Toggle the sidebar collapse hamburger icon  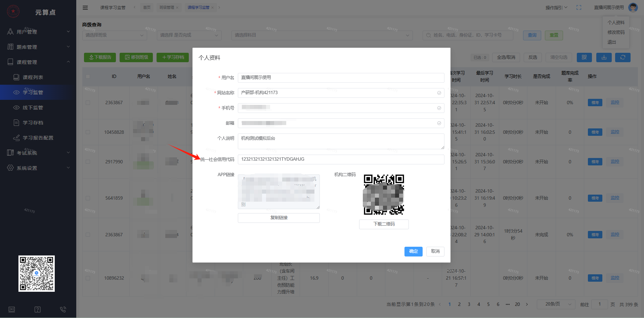click(85, 7)
